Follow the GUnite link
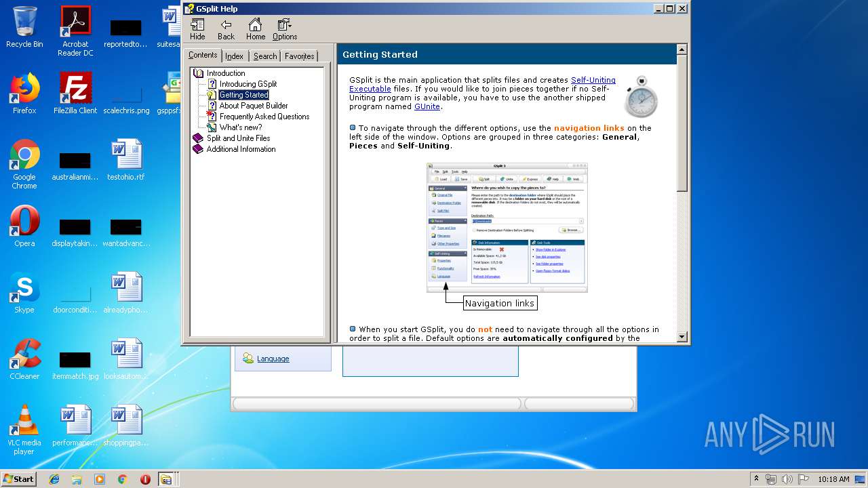868x488 pixels. pyautogui.click(x=427, y=106)
